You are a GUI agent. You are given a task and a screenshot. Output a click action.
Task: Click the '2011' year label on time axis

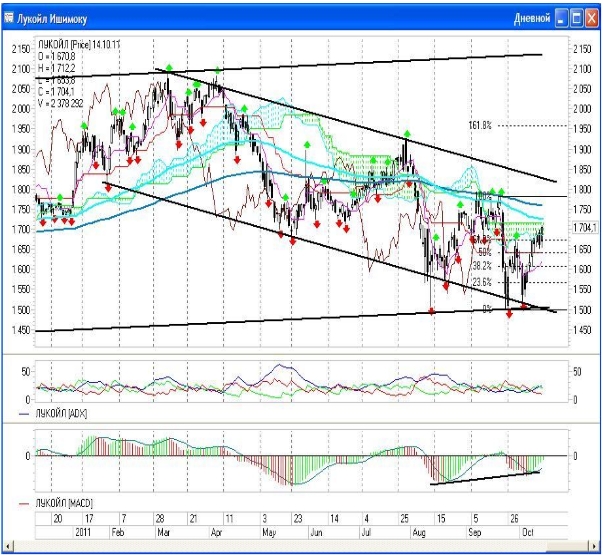[83, 532]
